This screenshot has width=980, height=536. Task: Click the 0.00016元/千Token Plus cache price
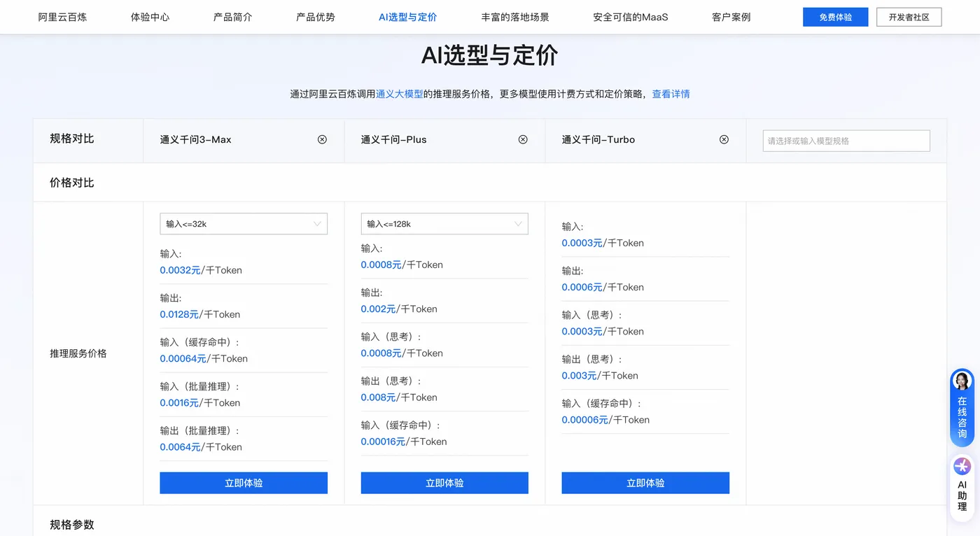(x=404, y=442)
